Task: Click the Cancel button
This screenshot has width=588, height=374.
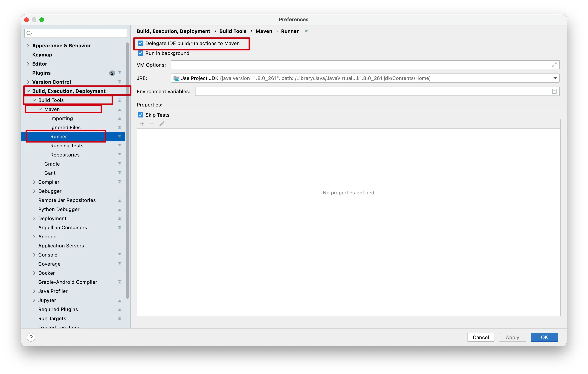Action: (481, 337)
